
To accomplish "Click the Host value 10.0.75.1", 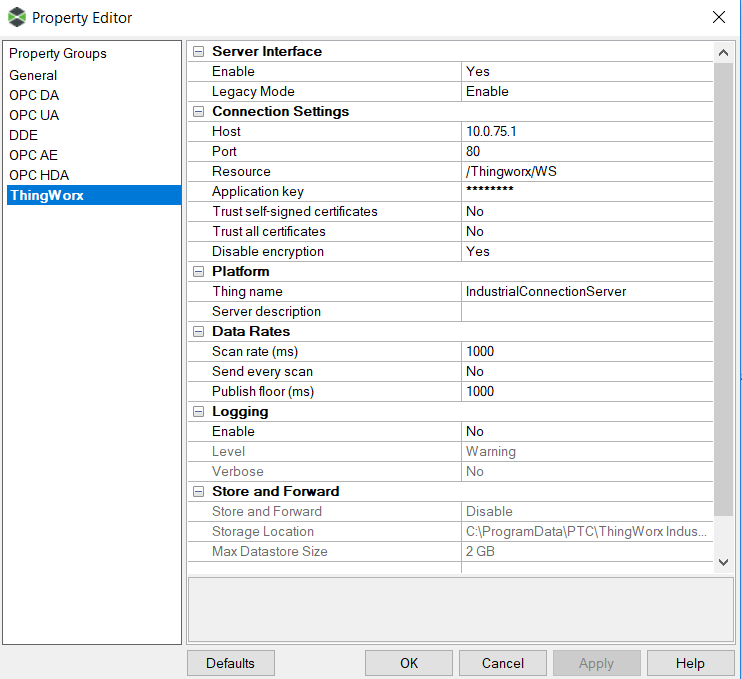I will click(587, 132).
